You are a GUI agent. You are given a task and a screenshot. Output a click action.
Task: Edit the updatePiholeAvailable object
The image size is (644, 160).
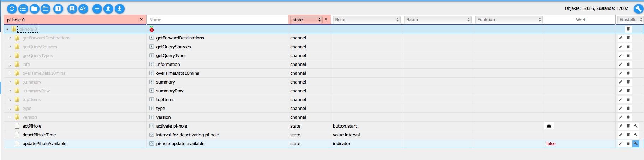click(x=621, y=143)
